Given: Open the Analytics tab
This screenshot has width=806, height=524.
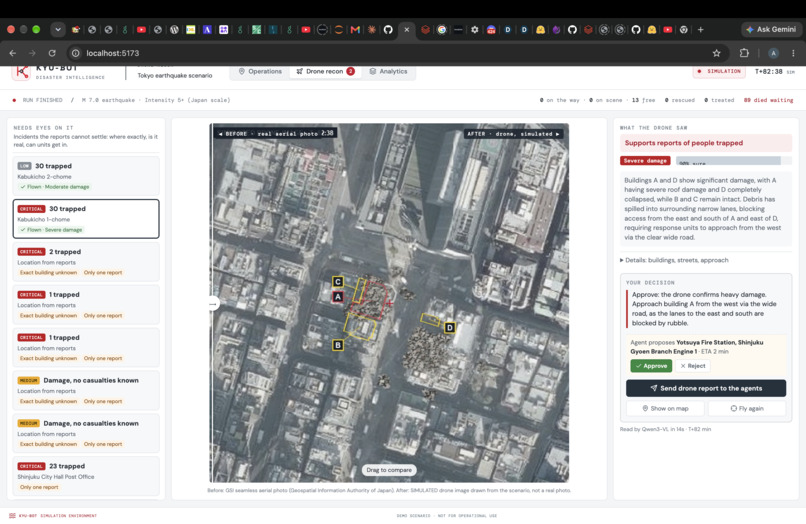Looking at the screenshot, I should (388, 71).
